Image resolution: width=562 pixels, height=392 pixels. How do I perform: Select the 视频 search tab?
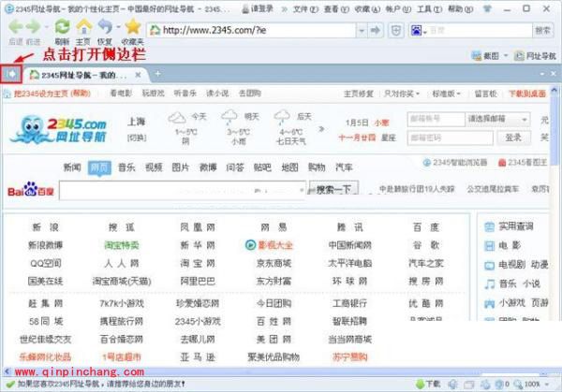coord(154,167)
